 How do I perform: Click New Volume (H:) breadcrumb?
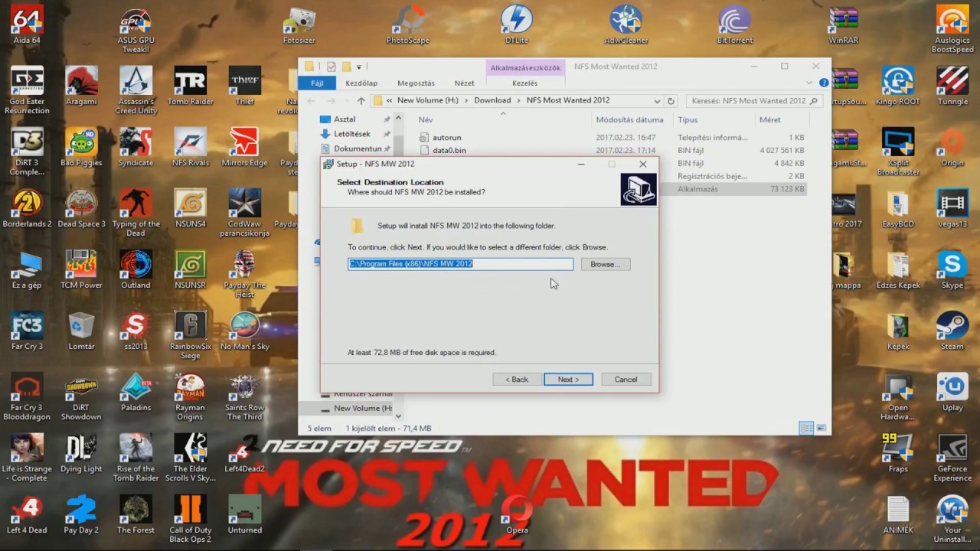[427, 100]
